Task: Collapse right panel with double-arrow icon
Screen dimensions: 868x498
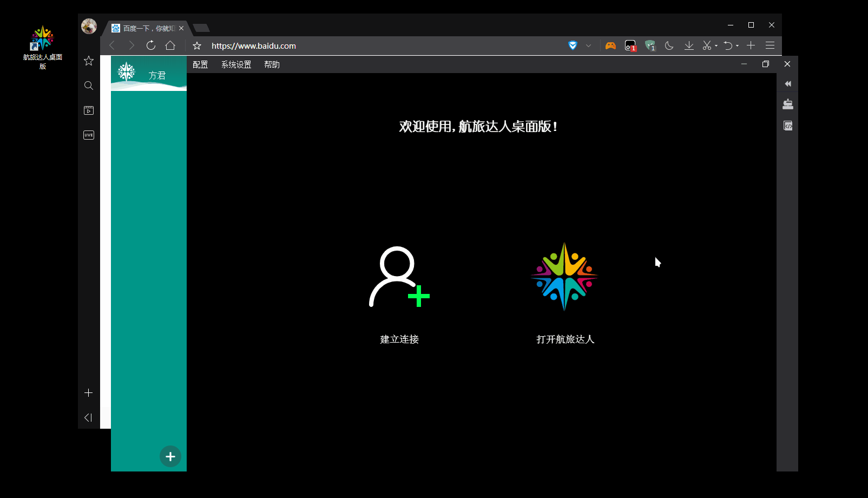Action: 788,84
